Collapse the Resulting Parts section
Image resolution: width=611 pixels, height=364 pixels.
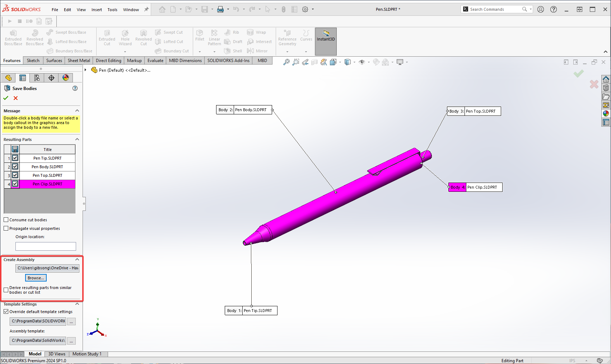point(77,139)
